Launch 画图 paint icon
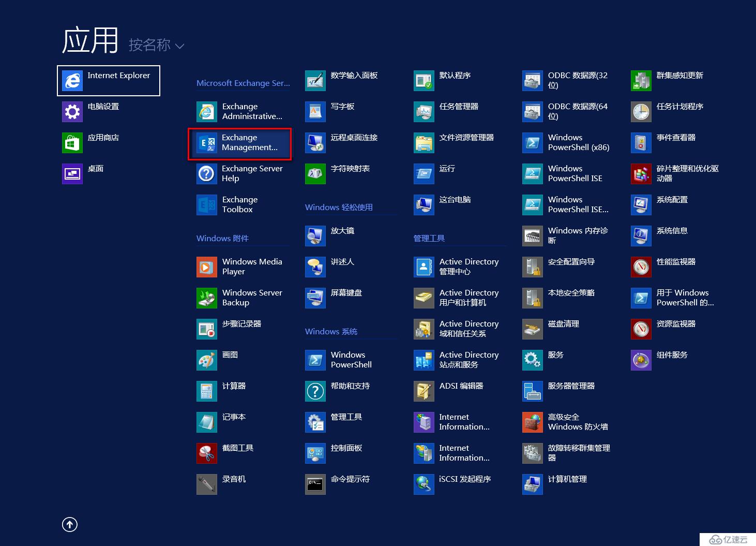This screenshot has height=546, width=756. click(x=207, y=360)
